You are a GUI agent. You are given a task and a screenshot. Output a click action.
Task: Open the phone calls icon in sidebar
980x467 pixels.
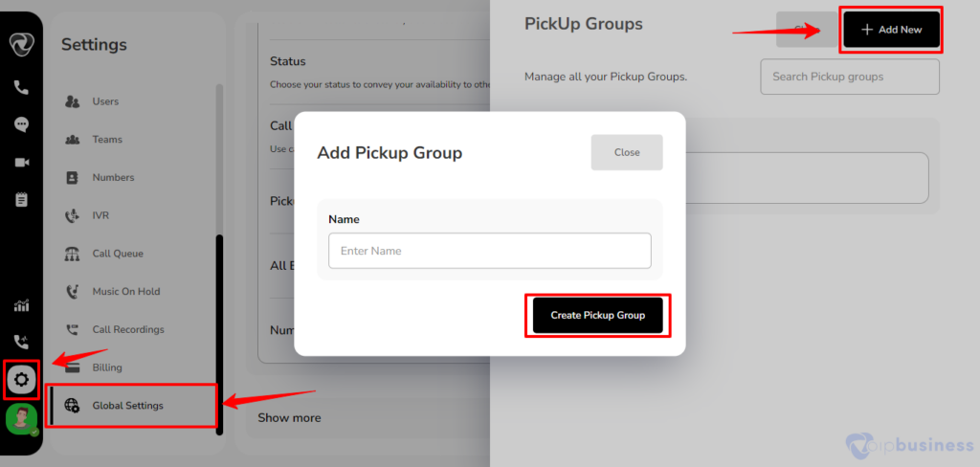point(21,87)
